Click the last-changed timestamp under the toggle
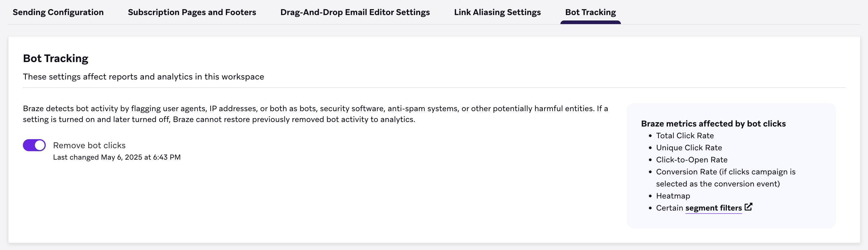The width and height of the screenshot is (868, 250). pos(117,157)
